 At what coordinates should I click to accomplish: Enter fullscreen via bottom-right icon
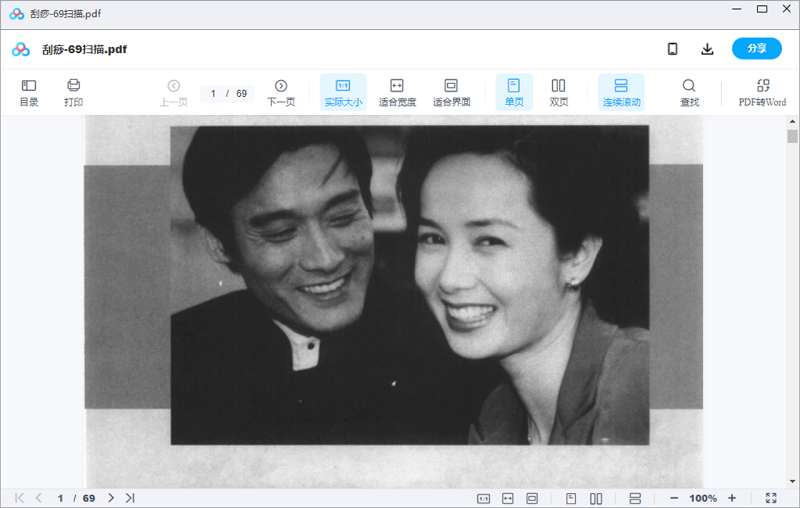click(771, 498)
